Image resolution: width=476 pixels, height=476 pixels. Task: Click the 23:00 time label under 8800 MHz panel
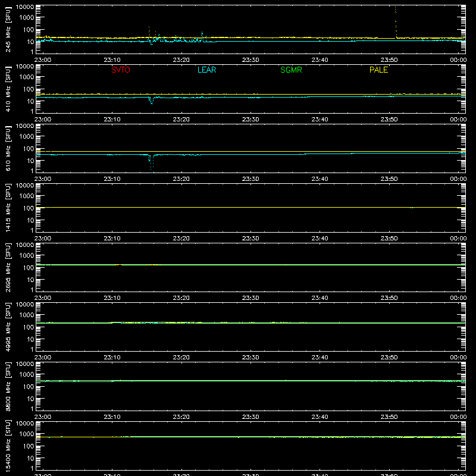pyautogui.click(x=43, y=417)
